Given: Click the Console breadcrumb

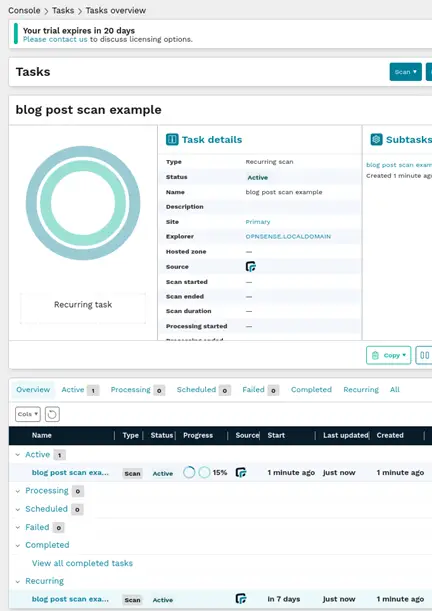Looking at the screenshot, I should [24, 11].
